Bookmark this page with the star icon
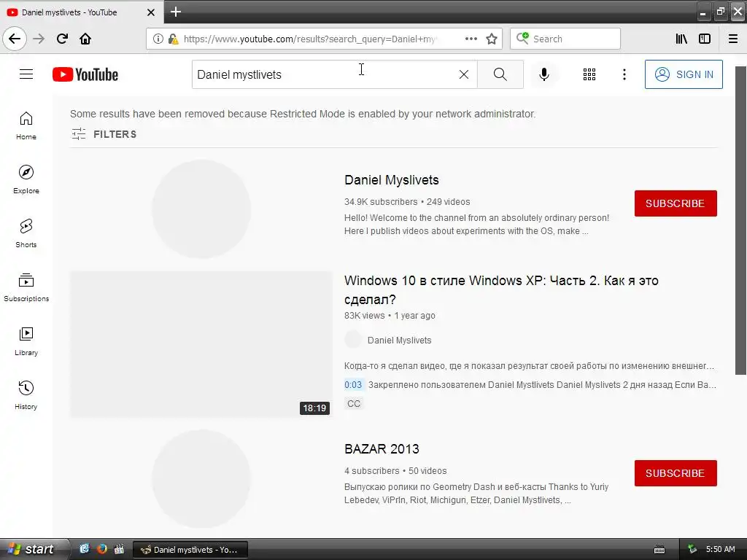The image size is (747, 560). coord(492,39)
